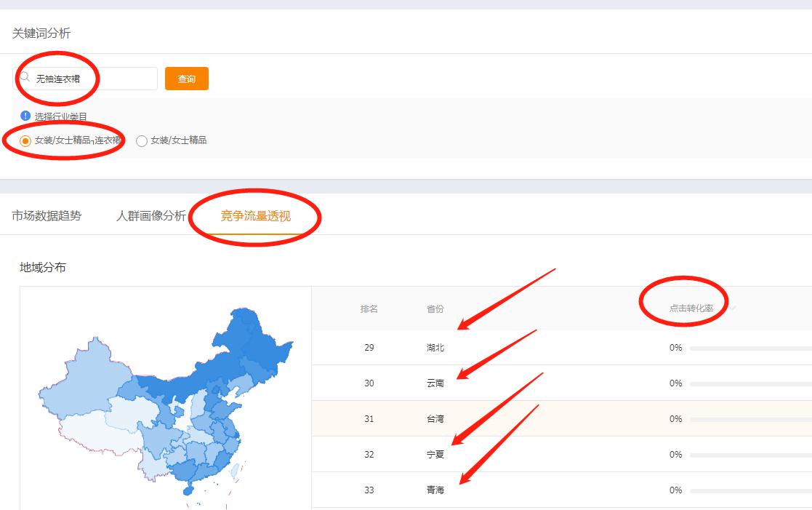
Task: Click the 湖北 province cell
Action: [435, 348]
